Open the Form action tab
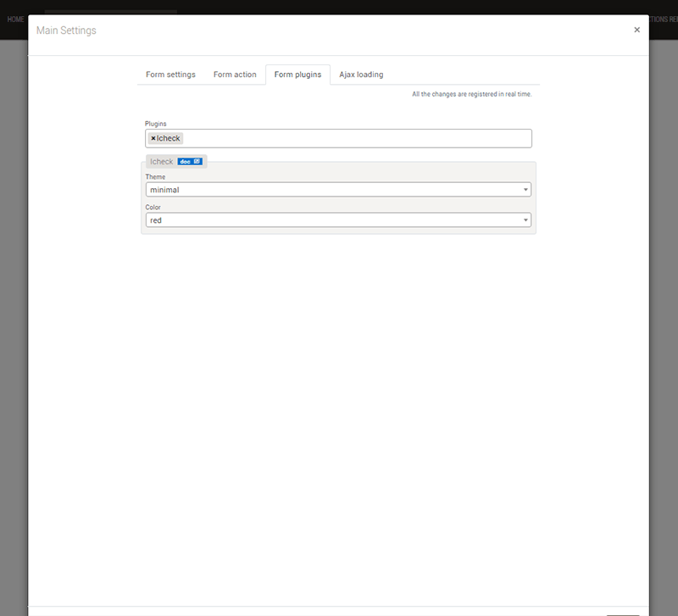The width and height of the screenshot is (678, 616). coord(235,75)
